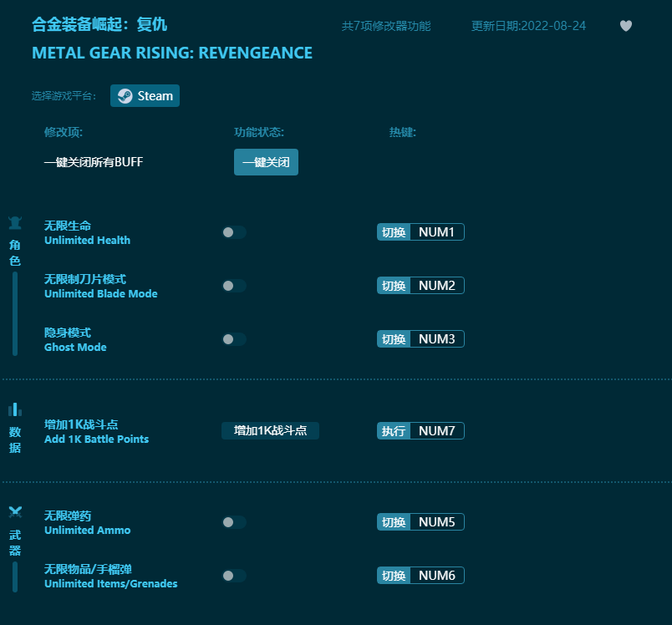672x625 pixels.
Task: Click the update date 2022-08-24 text
Action: 528,26
